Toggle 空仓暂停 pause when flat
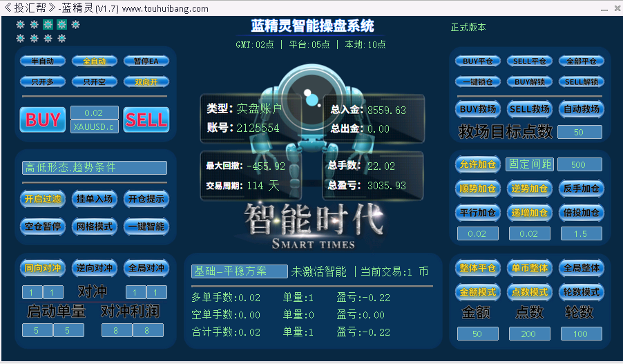Screen dimensions: 623x364 click(x=43, y=227)
